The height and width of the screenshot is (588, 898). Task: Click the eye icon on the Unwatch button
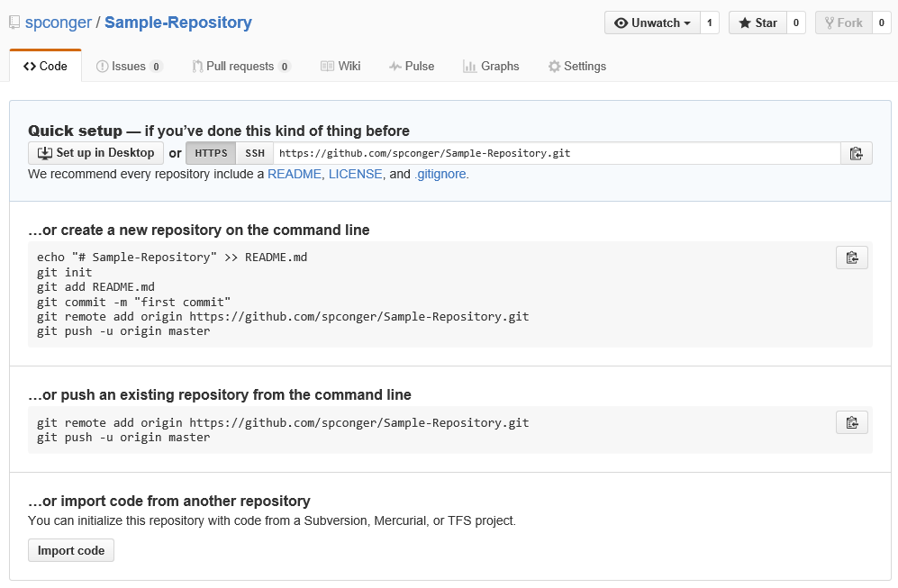623,22
